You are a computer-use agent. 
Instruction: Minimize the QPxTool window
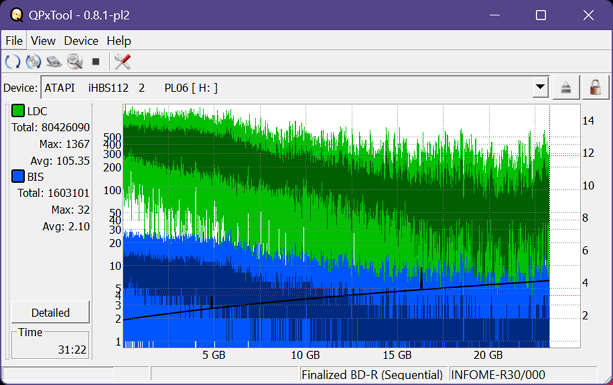pyautogui.click(x=495, y=15)
